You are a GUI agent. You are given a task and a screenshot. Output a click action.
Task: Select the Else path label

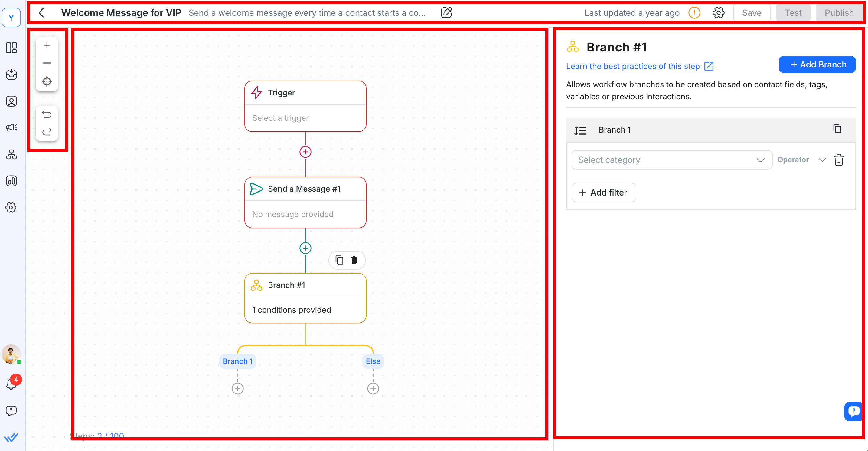pyautogui.click(x=373, y=361)
